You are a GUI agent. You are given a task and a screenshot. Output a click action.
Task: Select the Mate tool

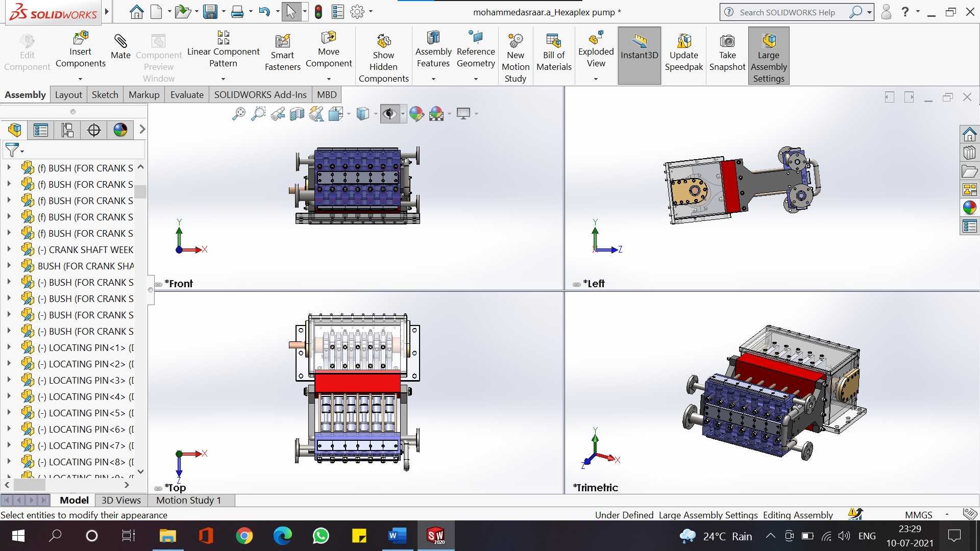point(120,47)
